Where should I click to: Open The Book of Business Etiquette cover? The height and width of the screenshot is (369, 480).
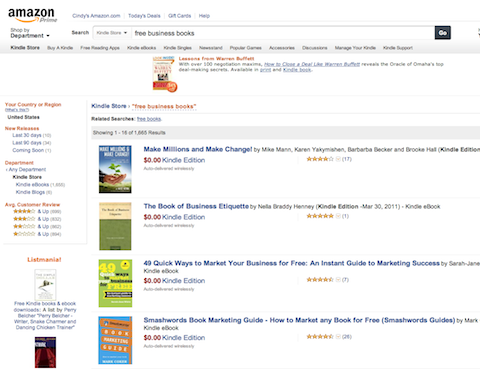[115, 226]
